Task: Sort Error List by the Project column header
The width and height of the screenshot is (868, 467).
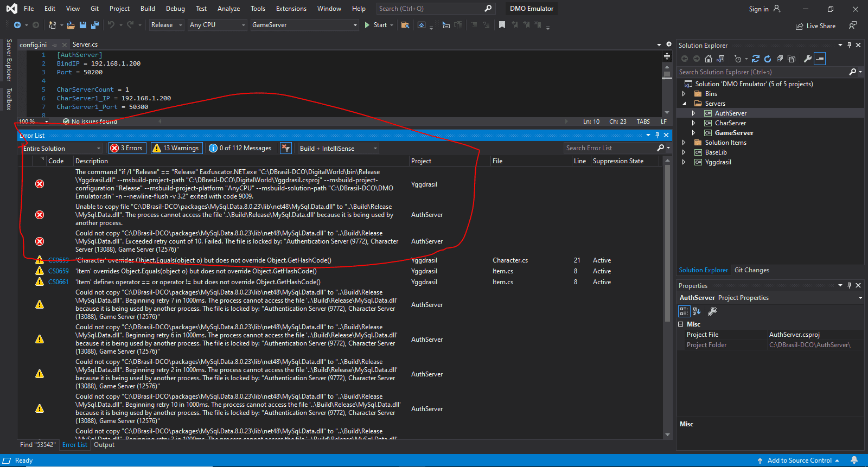Action: [x=421, y=161]
